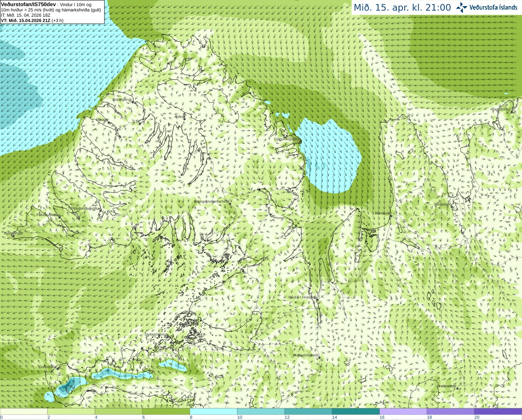This screenshot has height=420, width=522.
Task: Click the Steingrímsfjarðarheiði label
Action: 212,201
